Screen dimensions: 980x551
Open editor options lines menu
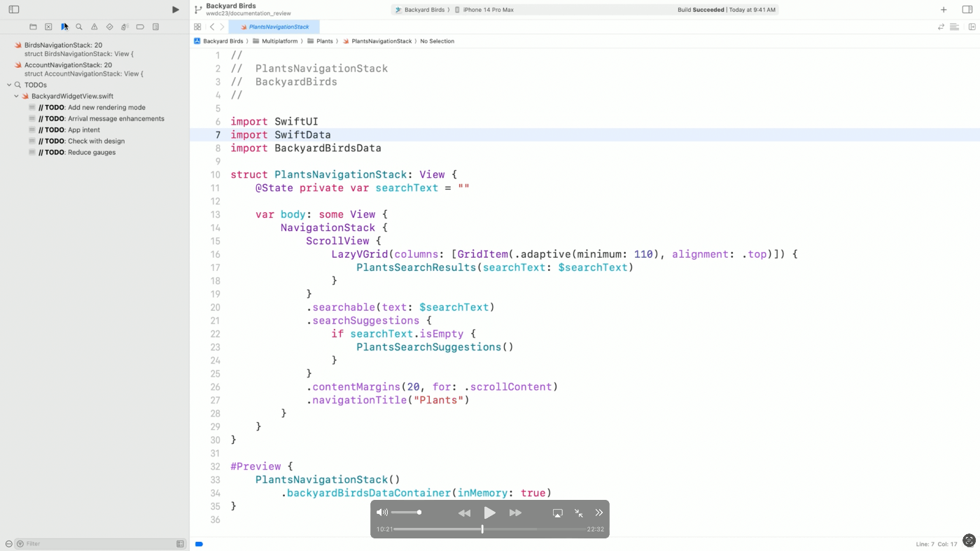tap(954, 27)
